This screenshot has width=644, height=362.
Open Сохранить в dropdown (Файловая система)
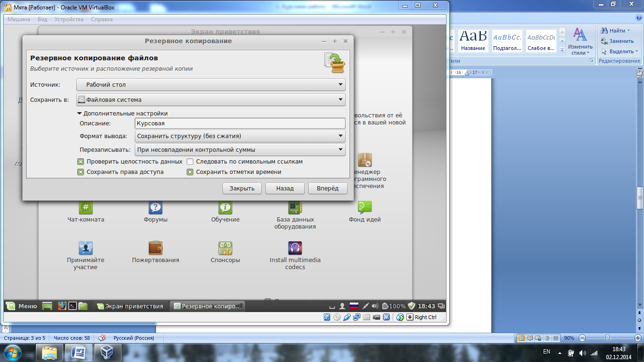click(x=211, y=100)
